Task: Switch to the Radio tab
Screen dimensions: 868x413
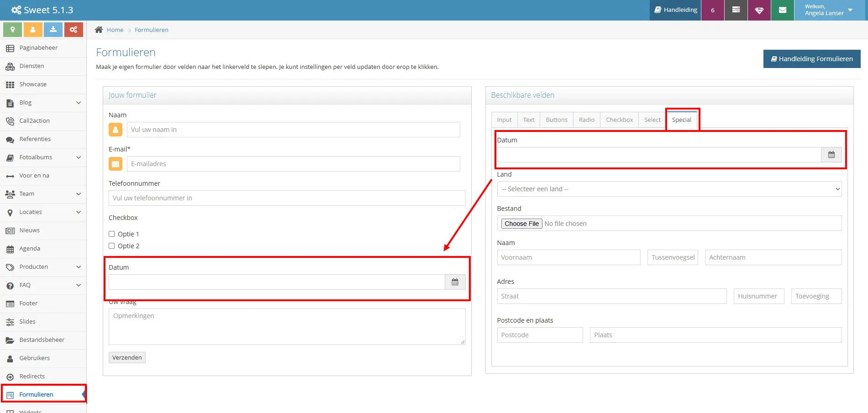Action: pyautogui.click(x=587, y=120)
